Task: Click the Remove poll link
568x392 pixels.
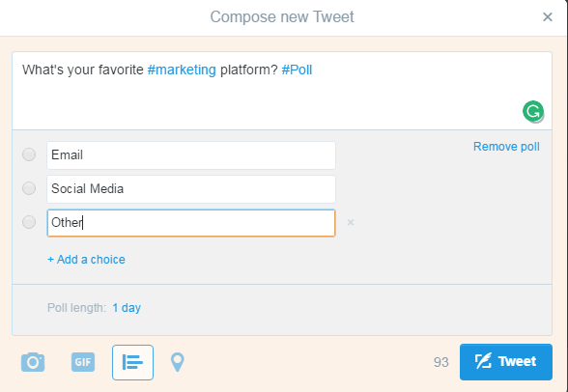Action: (x=506, y=147)
